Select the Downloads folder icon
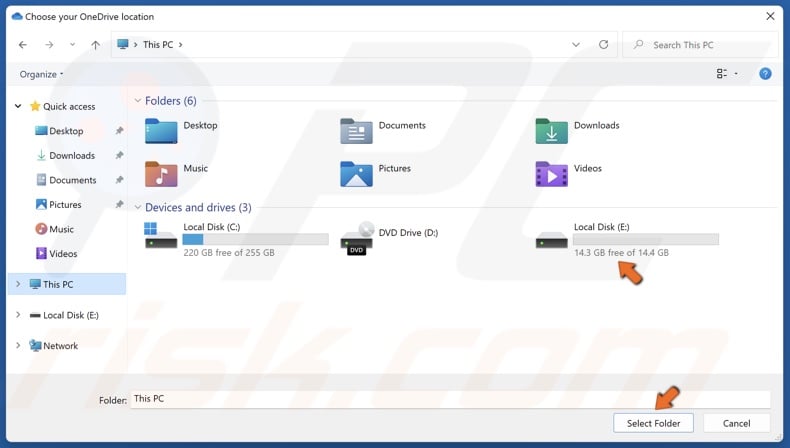Viewport: 790px width, 448px height. tap(552, 131)
